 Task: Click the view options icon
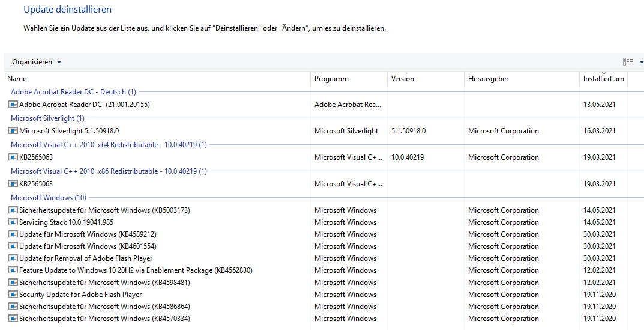click(628, 62)
